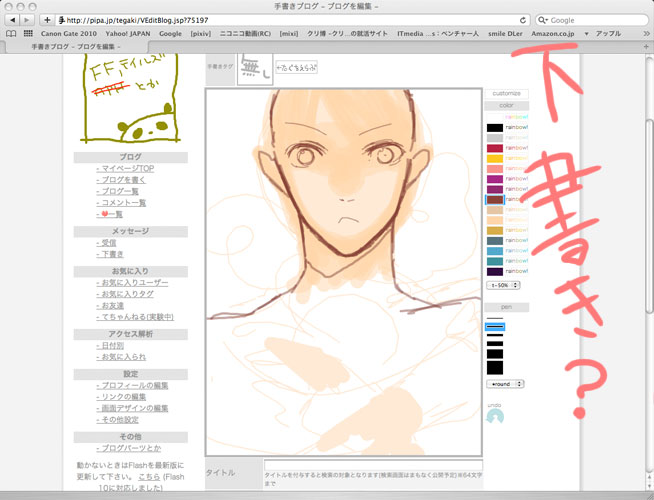Open the 日付別 access analysis link
654x500 pixels.
[x=110, y=346]
